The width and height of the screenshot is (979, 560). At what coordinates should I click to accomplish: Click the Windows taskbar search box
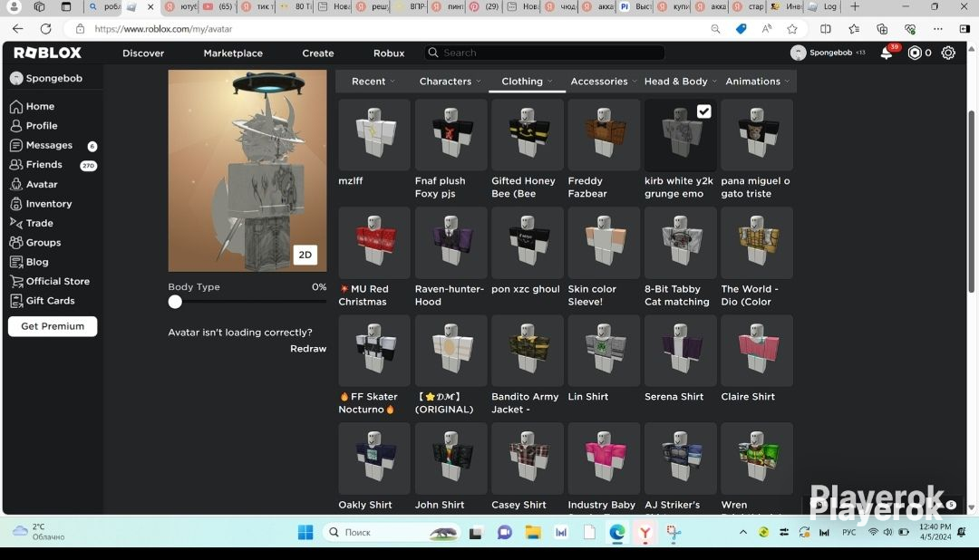tap(393, 532)
